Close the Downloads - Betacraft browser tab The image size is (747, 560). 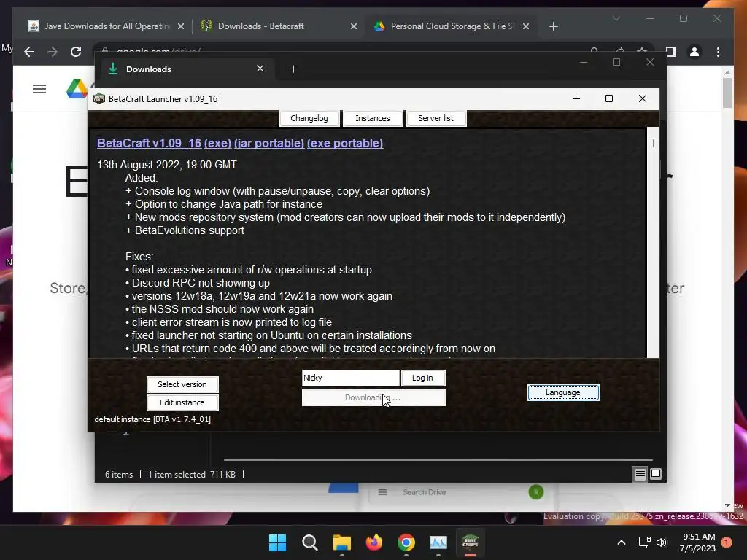[x=354, y=26]
